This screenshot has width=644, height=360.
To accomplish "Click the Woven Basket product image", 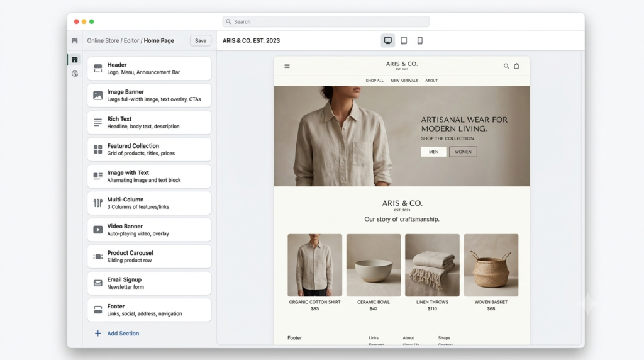I will (491, 265).
